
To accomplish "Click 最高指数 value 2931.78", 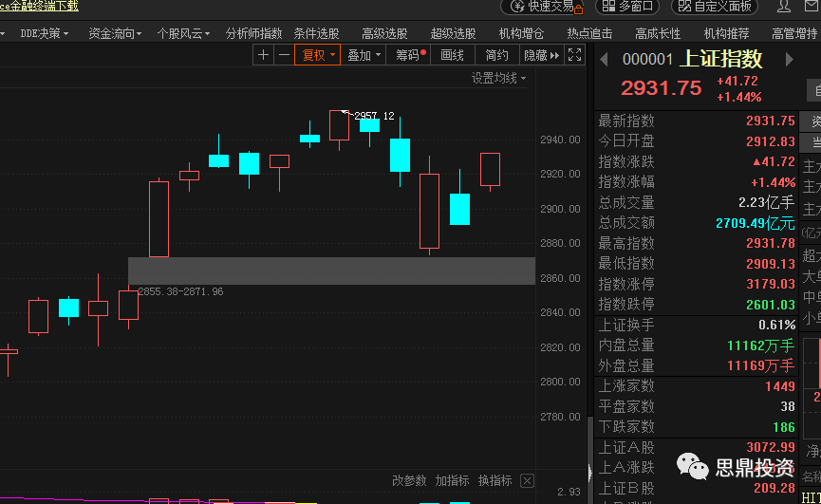I will (x=770, y=243).
